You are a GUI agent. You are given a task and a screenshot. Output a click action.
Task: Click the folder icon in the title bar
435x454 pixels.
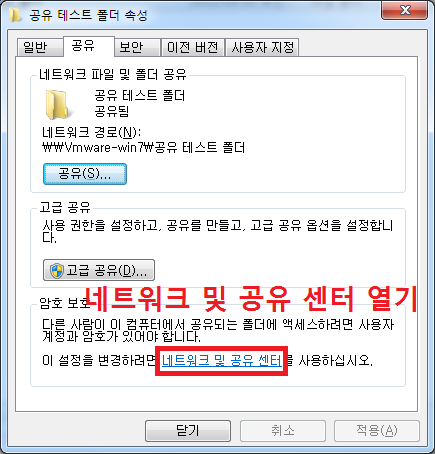[x=15, y=15]
